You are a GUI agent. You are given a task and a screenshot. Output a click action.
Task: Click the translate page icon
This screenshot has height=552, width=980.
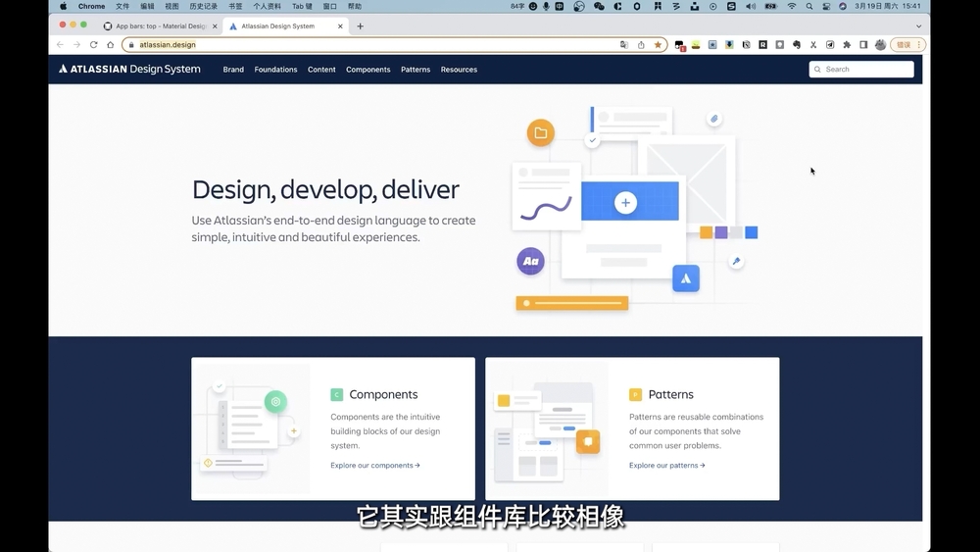pyautogui.click(x=623, y=44)
